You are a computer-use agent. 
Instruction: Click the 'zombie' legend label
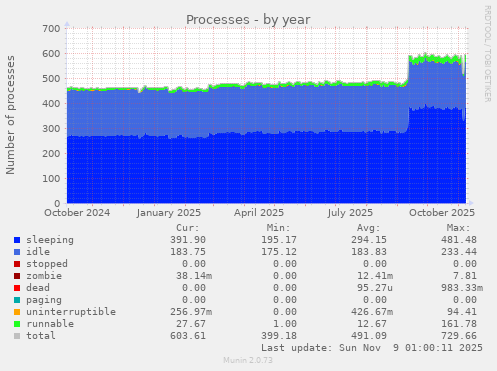[x=44, y=276]
